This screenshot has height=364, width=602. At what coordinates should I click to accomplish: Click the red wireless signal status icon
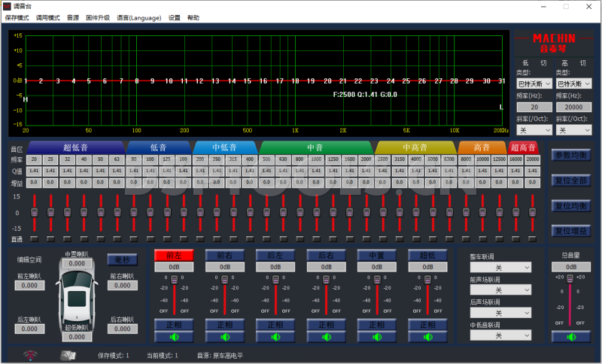click(32, 355)
